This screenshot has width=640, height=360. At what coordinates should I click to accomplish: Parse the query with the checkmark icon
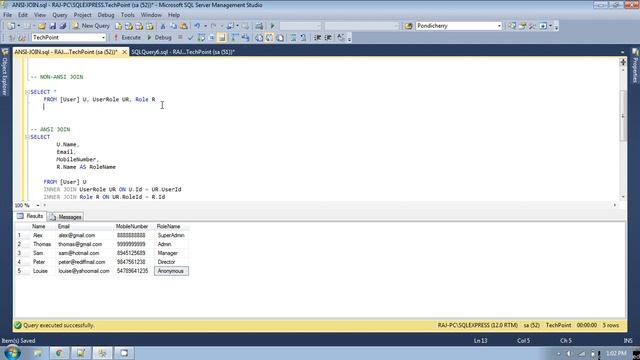click(190, 38)
